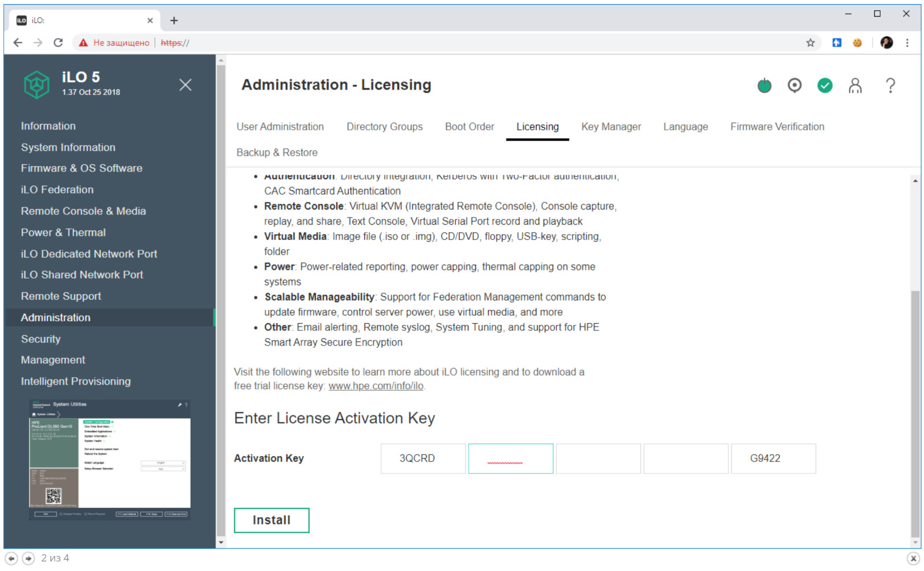Image resolution: width=924 pixels, height=571 pixels.
Task: Open Security section
Action: [x=40, y=339]
